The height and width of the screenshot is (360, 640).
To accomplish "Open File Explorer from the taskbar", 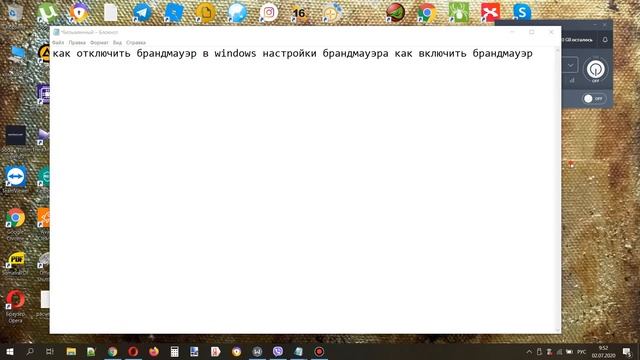I will coord(71,351).
